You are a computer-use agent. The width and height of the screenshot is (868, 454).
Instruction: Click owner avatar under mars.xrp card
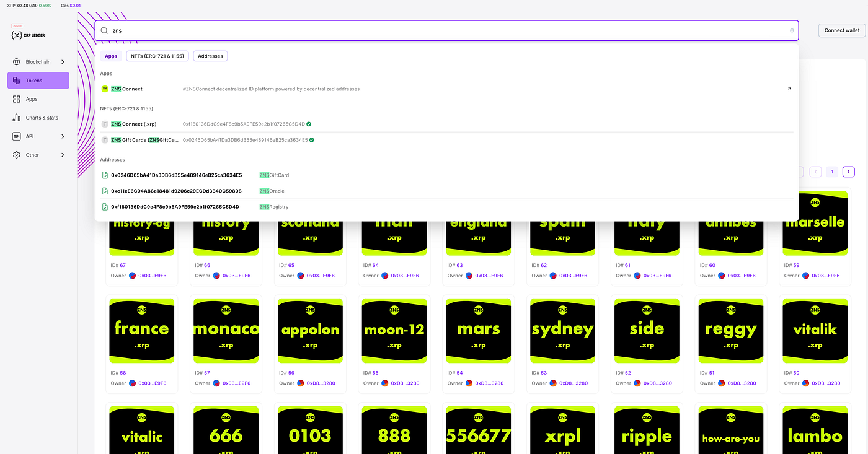(469, 383)
